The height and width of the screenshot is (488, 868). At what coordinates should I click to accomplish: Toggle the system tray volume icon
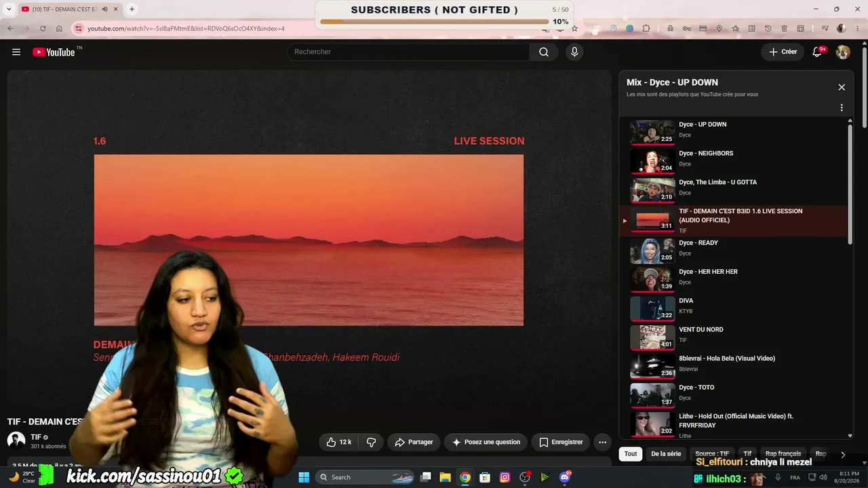click(x=825, y=477)
